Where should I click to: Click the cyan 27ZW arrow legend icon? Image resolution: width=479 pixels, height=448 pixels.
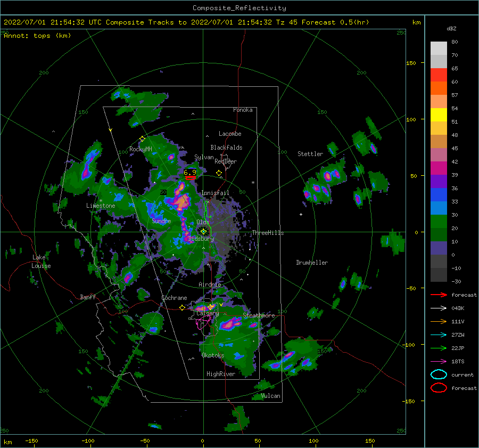tap(439, 335)
